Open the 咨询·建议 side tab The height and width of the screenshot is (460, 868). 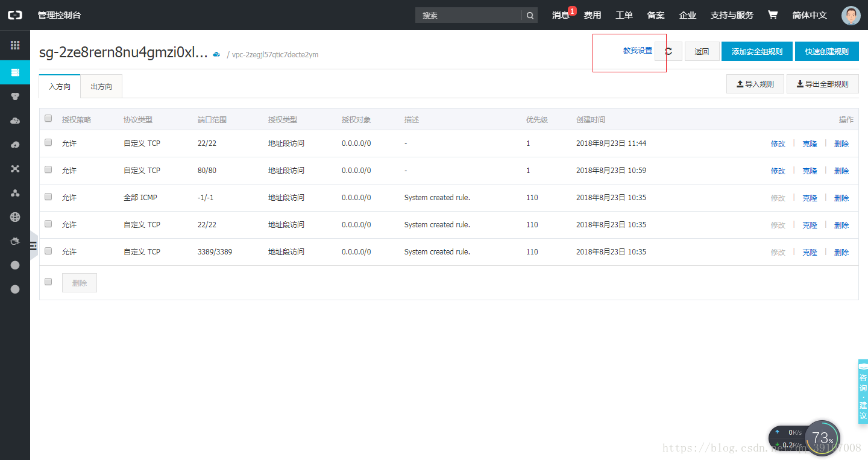tap(863, 391)
